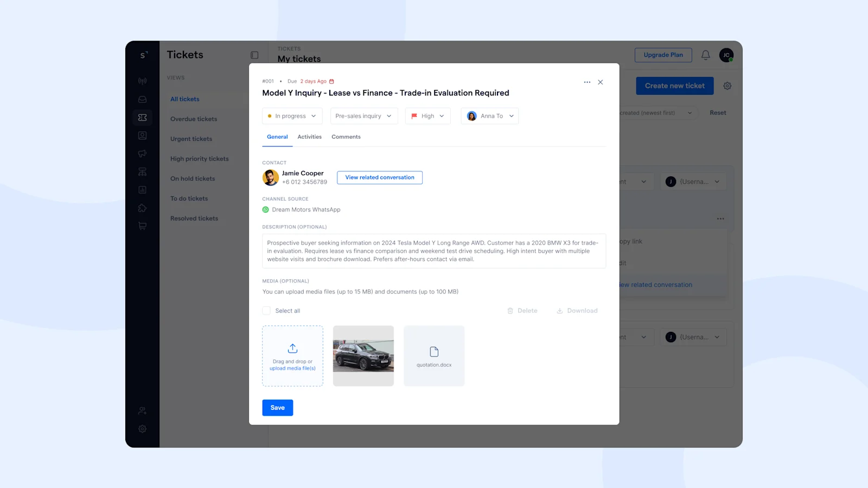Open the quotation.docx file thumbnail
868x488 pixels.
(x=433, y=355)
